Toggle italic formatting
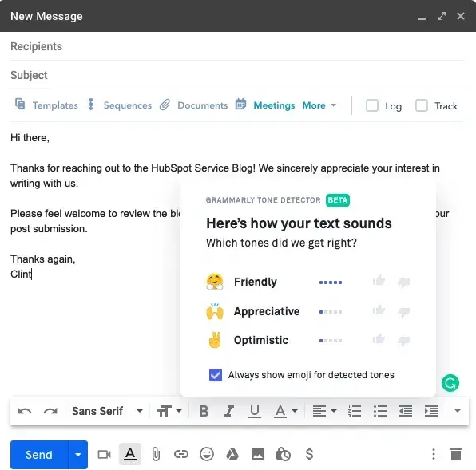Viewport: 476px width, 470px height. pyautogui.click(x=229, y=411)
